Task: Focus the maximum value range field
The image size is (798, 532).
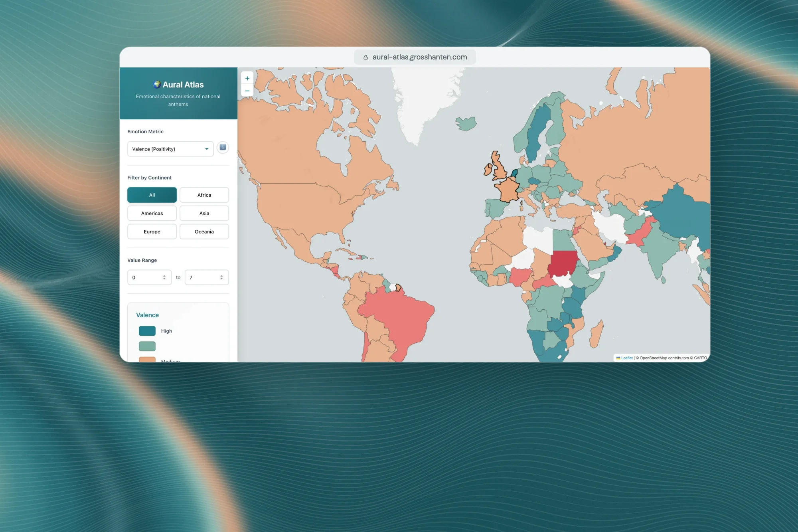Action: tap(207, 277)
